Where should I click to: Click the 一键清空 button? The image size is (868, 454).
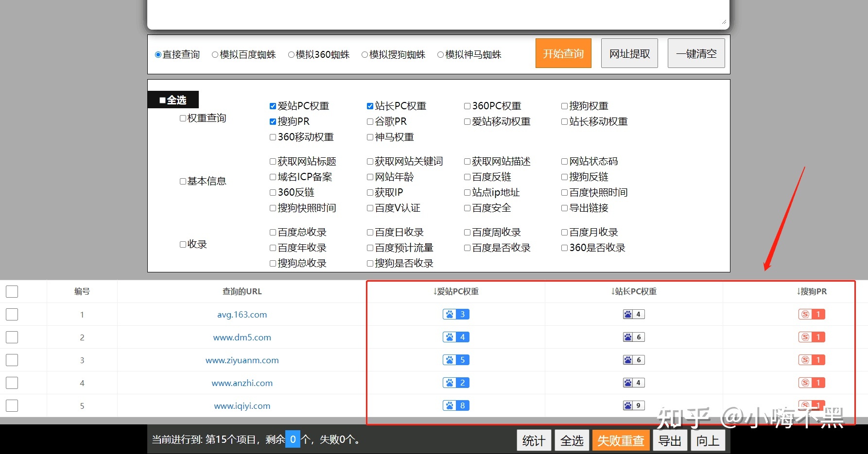coord(696,53)
